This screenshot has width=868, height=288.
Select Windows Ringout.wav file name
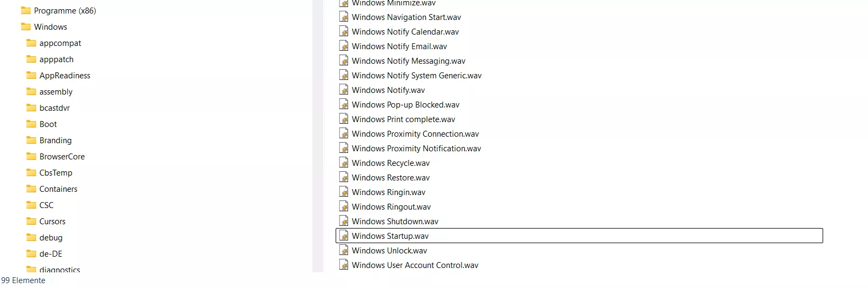[x=391, y=206]
